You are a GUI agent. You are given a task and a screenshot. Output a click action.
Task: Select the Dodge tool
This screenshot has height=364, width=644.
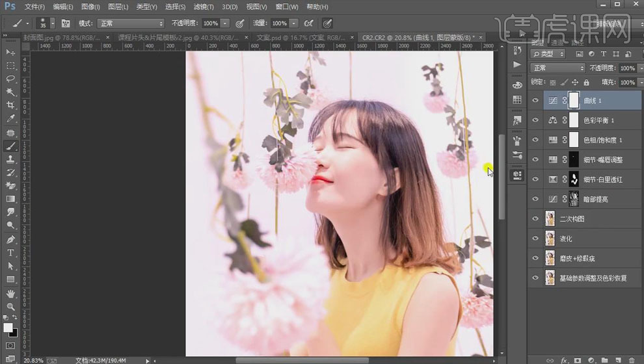tap(10, 225)
